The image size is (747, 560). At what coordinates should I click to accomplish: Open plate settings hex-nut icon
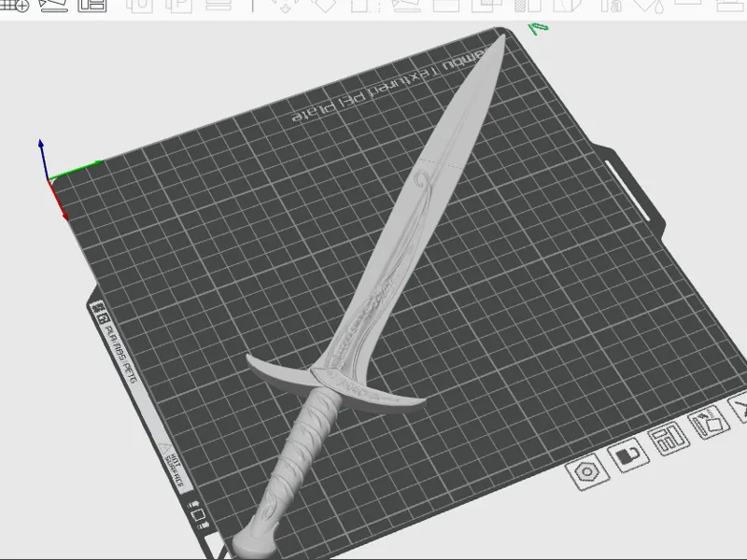tap(587, 471)
